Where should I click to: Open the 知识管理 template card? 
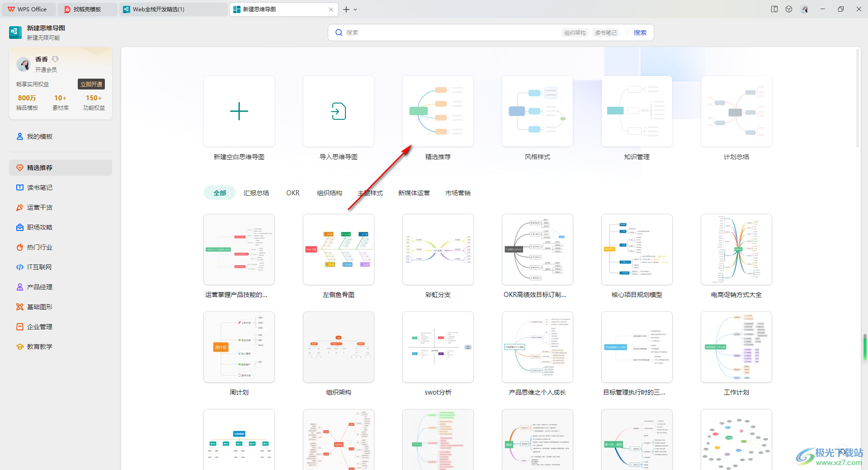pyautogui.click(x=637, y=111)
